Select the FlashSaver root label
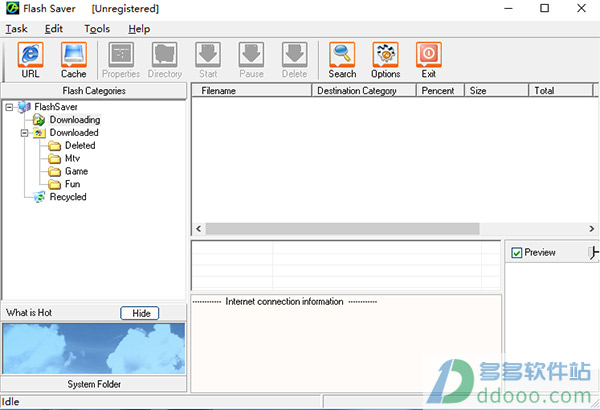 pyautogui.click(x=56, y=107)
